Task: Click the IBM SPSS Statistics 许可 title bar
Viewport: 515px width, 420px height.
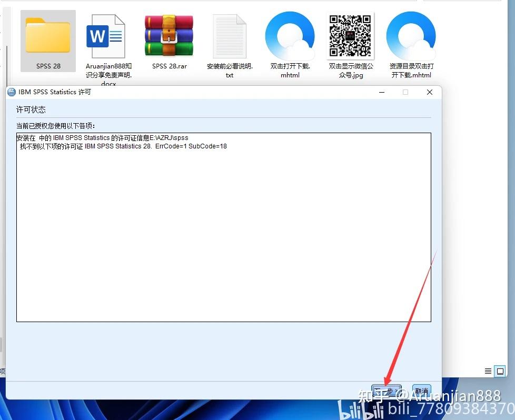Action: [x=211, y=92]
